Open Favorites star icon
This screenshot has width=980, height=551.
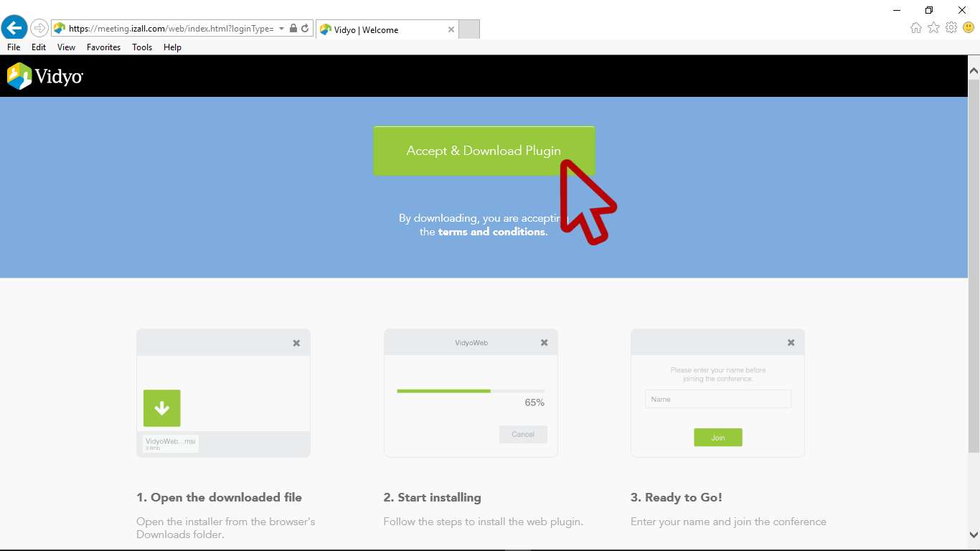pyautogui.click(x=933, y=28)
